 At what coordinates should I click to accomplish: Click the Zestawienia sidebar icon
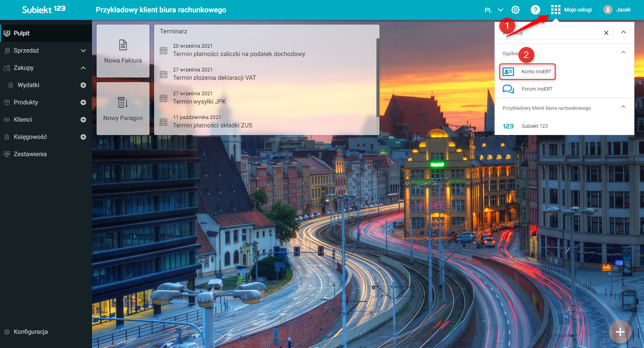click(x=7, y=154)
